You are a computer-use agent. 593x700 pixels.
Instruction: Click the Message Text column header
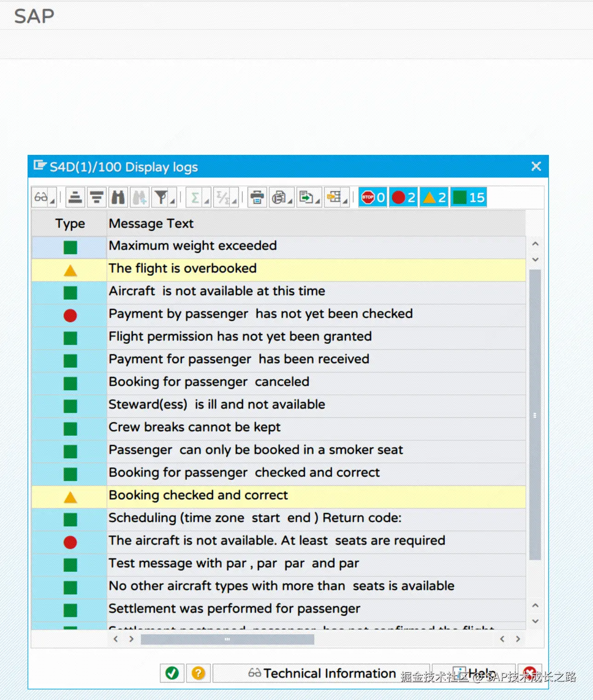pos(316,223)
